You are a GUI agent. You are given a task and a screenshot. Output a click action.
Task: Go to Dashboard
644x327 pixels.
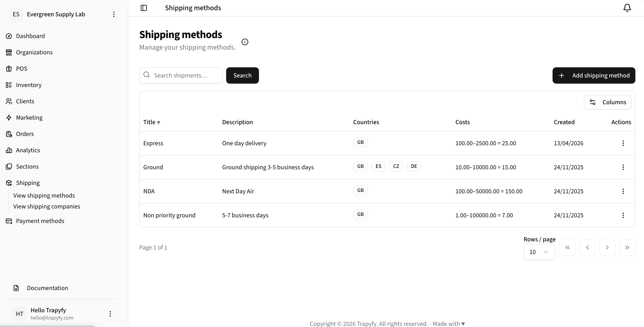30,36
